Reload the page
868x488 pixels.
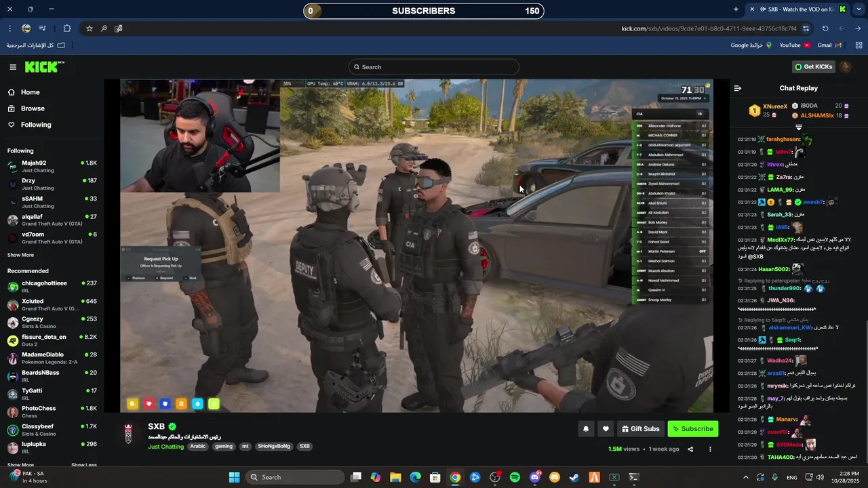(825, 28)
